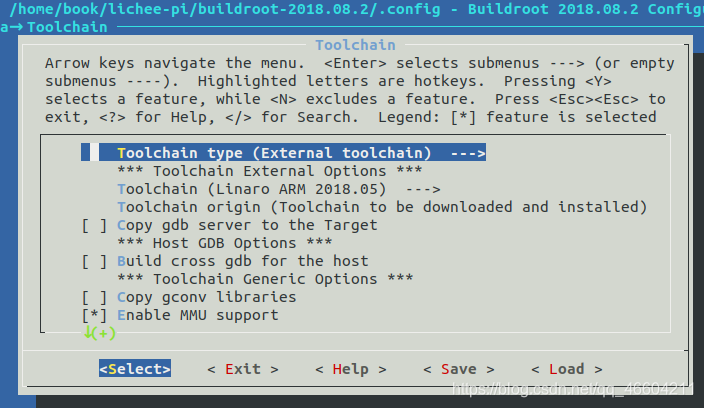Click the Load button
704x408 pixels.
(567, 369)
